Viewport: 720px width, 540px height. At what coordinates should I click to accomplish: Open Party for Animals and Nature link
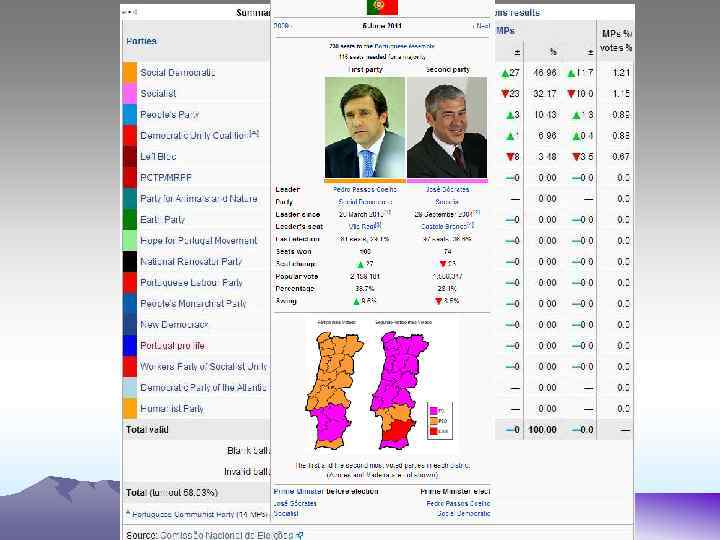point(198,198)
